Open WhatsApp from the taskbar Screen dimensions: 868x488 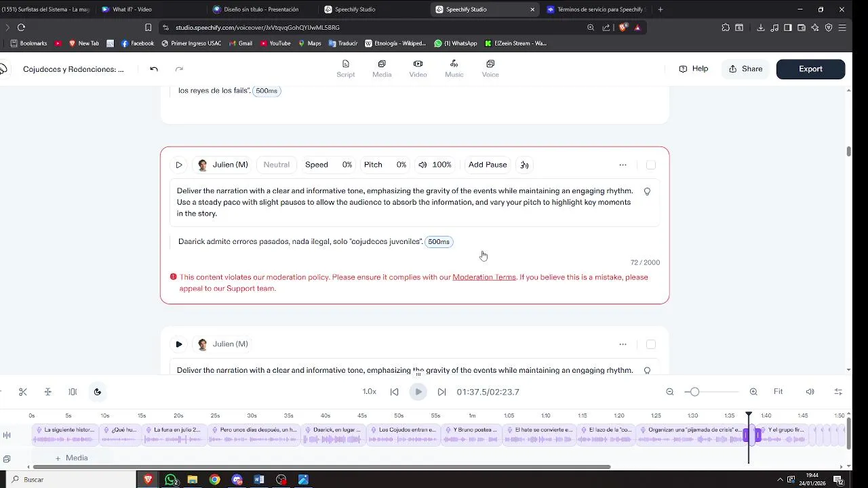coord(171,479)
